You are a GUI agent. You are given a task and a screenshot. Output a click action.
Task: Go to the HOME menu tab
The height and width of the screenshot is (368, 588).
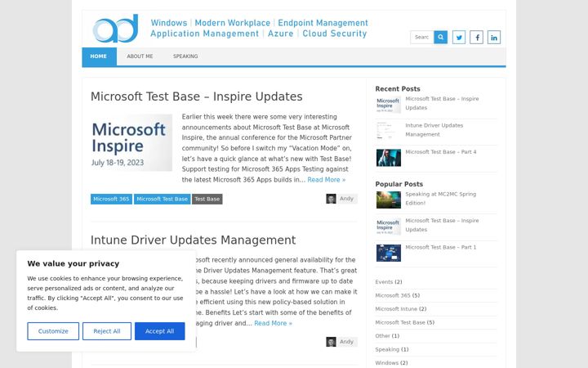(99, 56)
